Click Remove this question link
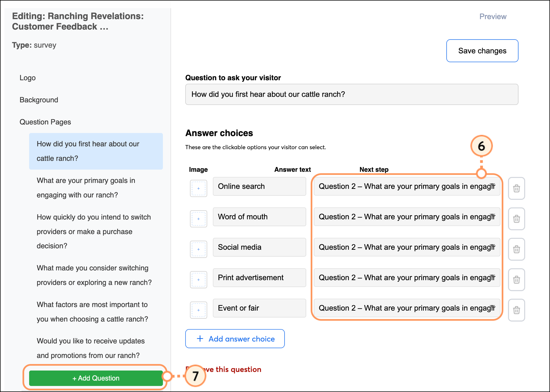 pyautogui.click(x=223, y=370)
